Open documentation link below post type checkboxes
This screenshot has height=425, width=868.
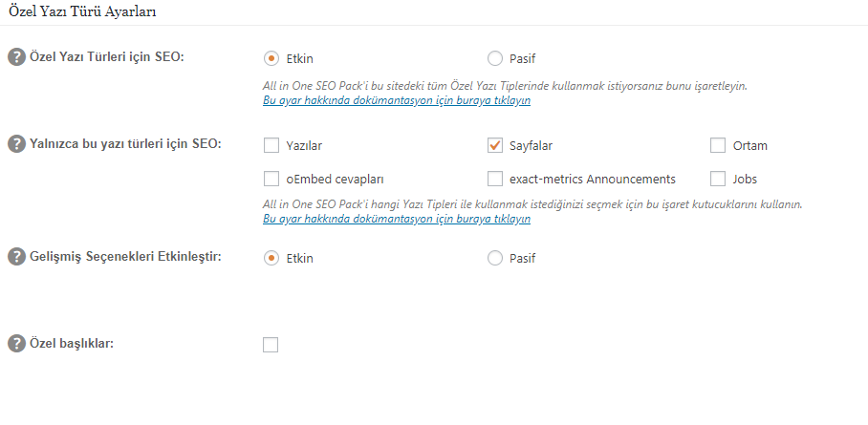pos(397,219)
